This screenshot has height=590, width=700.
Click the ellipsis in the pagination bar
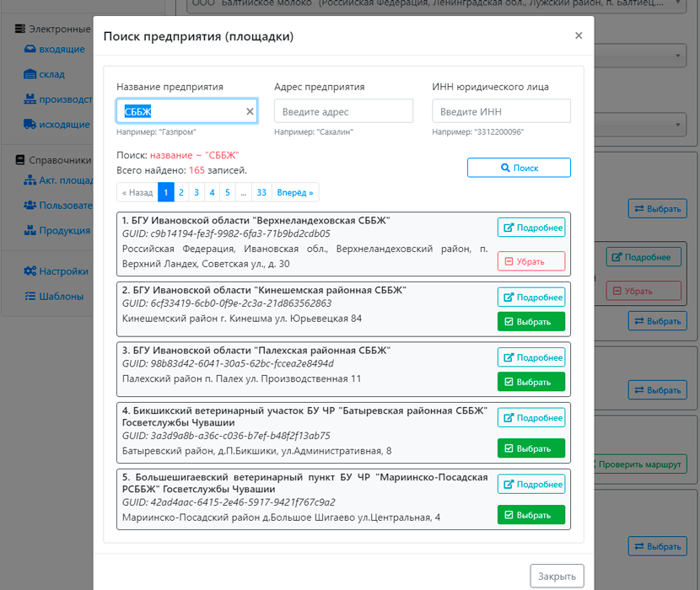click(241, 192)
